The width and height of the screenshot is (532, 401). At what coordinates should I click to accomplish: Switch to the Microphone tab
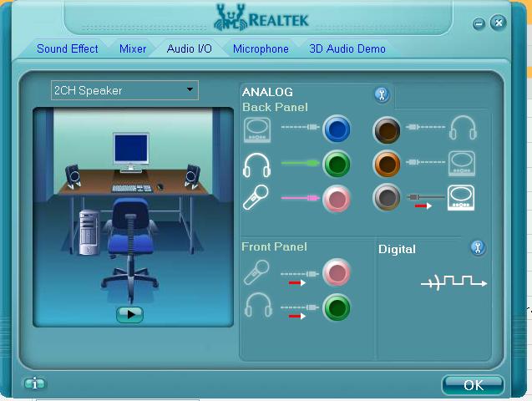(x=261, y=48)
